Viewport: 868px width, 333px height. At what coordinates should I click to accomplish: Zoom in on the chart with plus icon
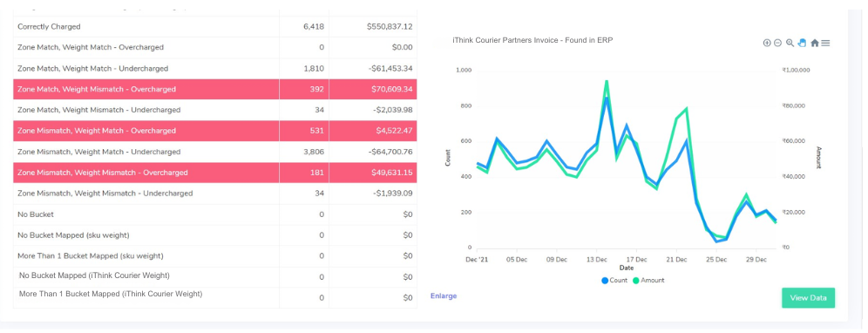767,44
